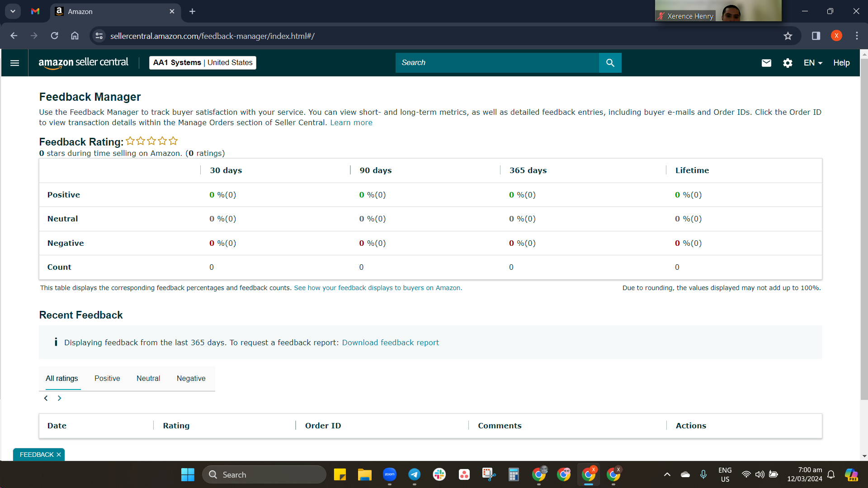
Task: Open the FEEDBACK widget button
Action: (x=37, y=455)
